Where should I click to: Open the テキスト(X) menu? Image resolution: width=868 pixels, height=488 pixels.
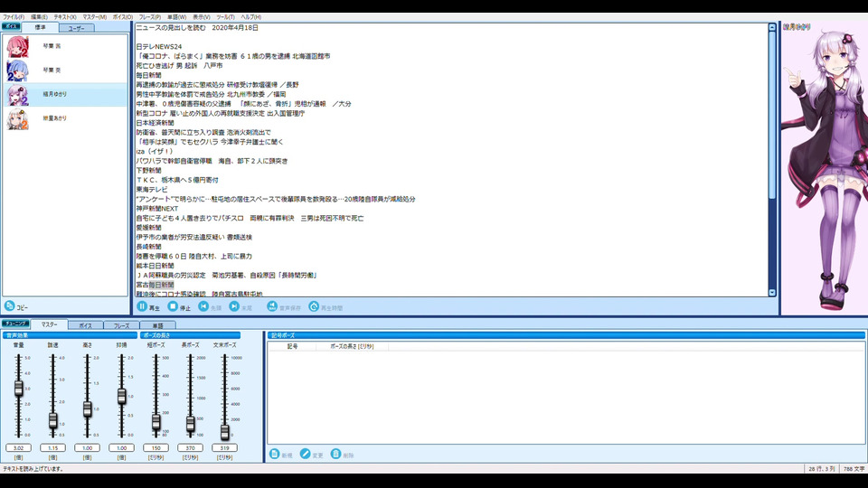click(65, 17)
